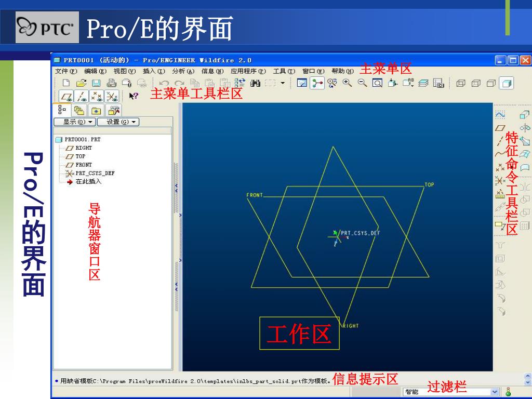This screenshot has height=399, width=532.
Task: Click the Boundary Blend surface tool icon
Action: point(525,154)
